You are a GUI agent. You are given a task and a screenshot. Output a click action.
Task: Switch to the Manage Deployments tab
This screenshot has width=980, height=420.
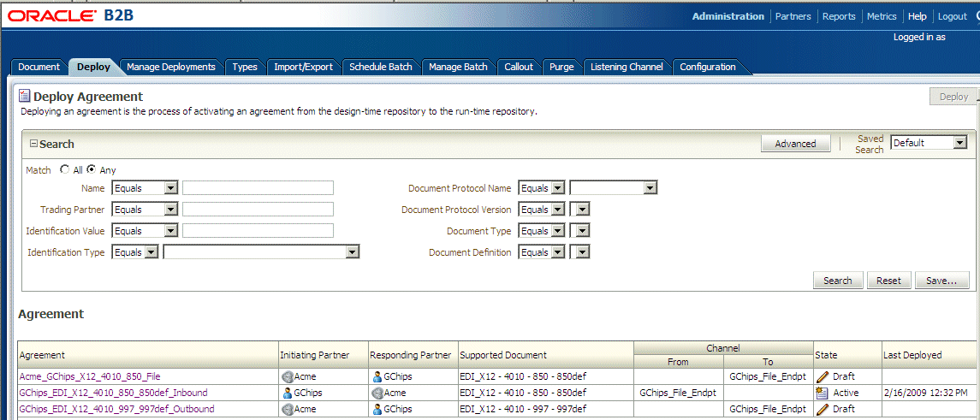pos(171,67)
